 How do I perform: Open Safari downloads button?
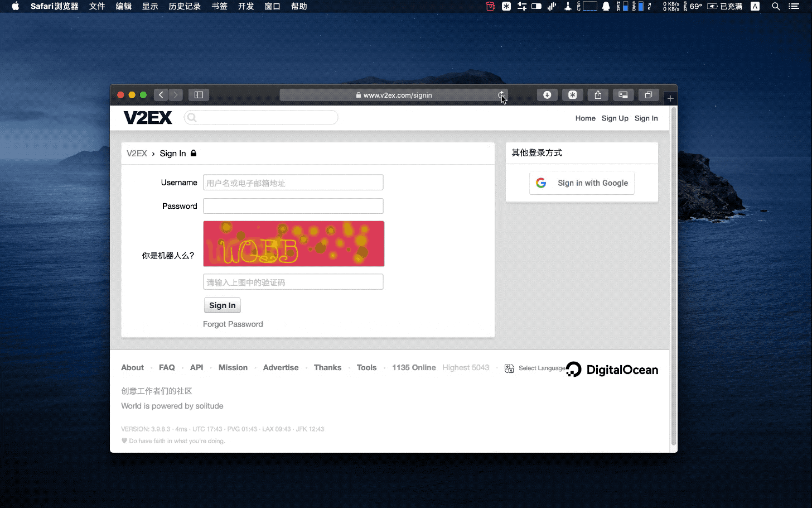(x=547, y=95)
